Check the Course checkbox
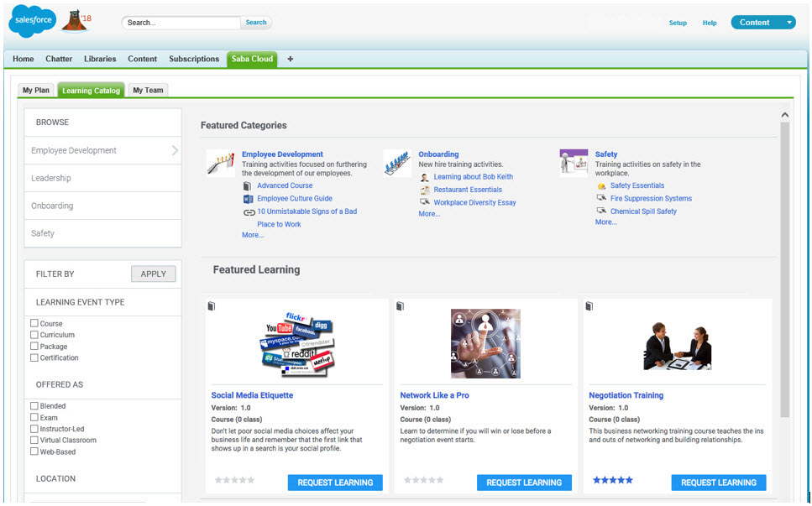Screen dimensions: 812x506 [x=34, y=323]
